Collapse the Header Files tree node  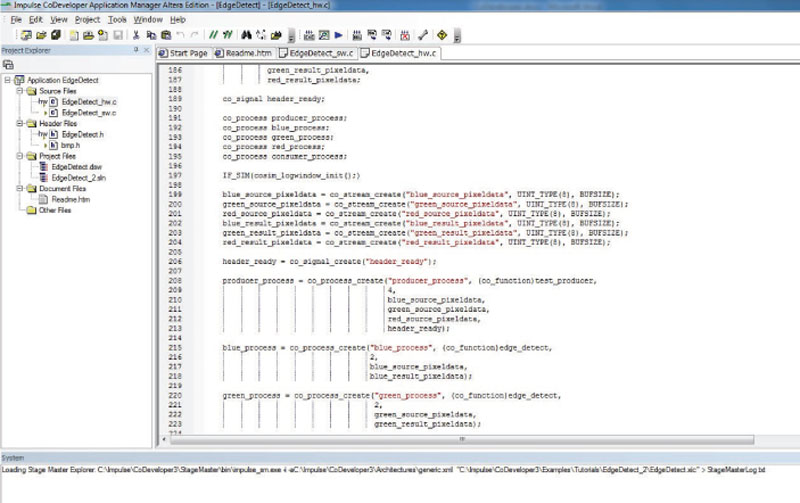(19, 123)
